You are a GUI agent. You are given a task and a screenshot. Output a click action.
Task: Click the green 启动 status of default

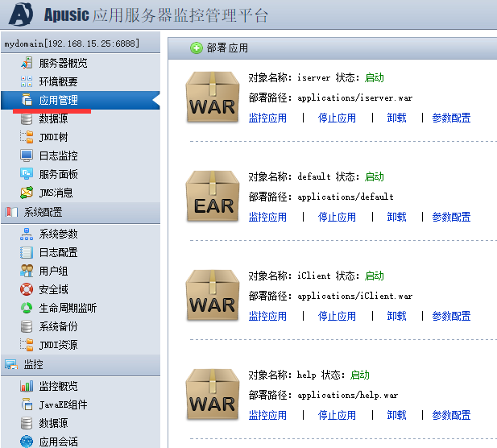click(374, 176)
